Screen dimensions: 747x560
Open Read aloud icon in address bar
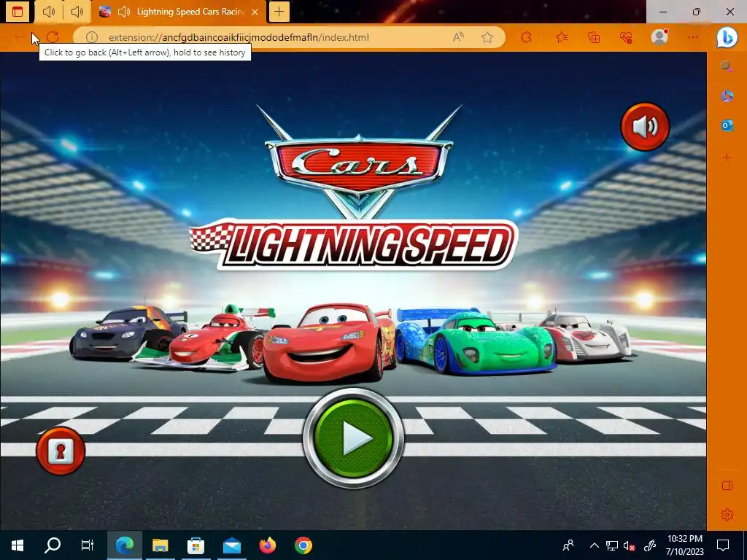(458, 37)
